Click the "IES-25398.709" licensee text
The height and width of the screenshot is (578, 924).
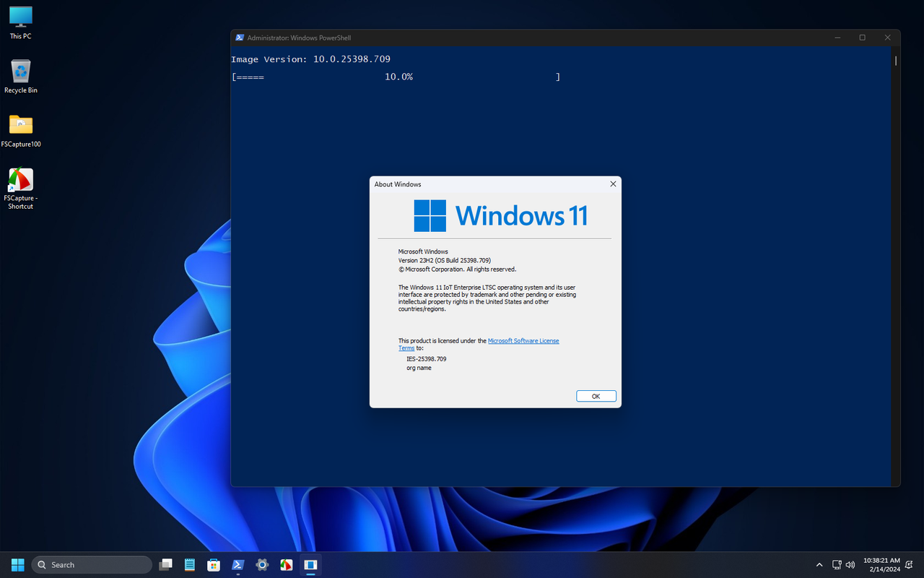427,359
